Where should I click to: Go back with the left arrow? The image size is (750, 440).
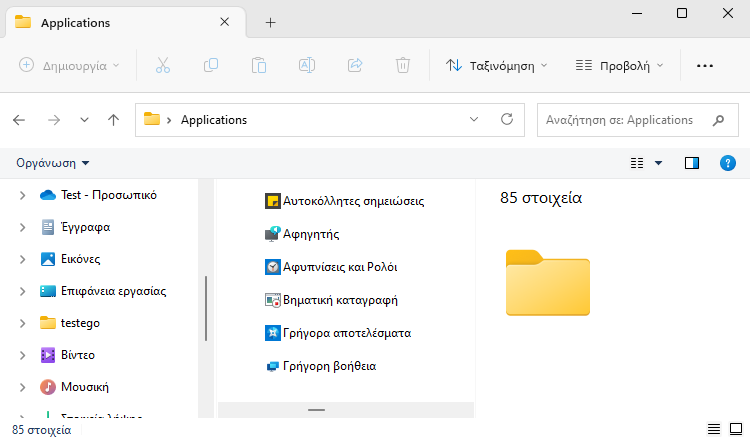click(x=19, y=120)
